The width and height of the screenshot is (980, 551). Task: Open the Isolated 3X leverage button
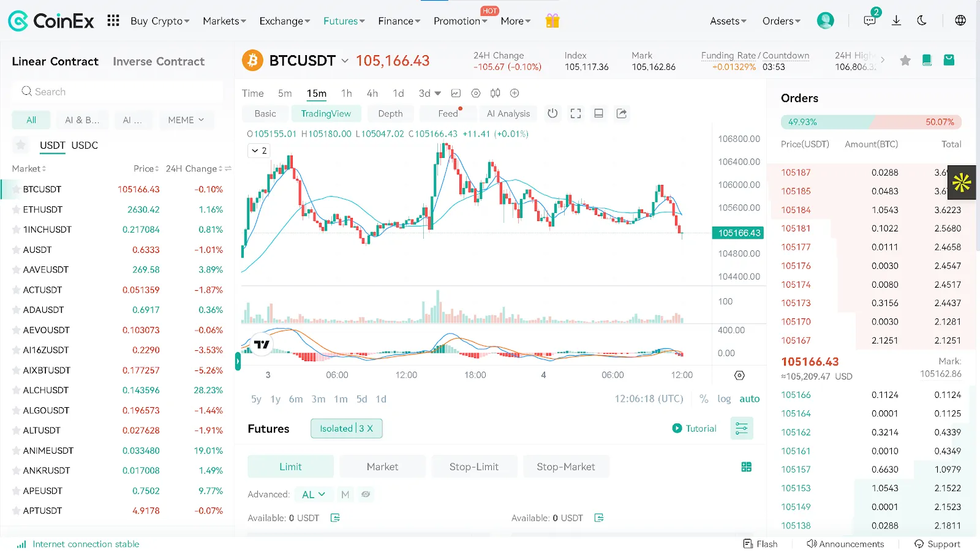pos(347,429)
